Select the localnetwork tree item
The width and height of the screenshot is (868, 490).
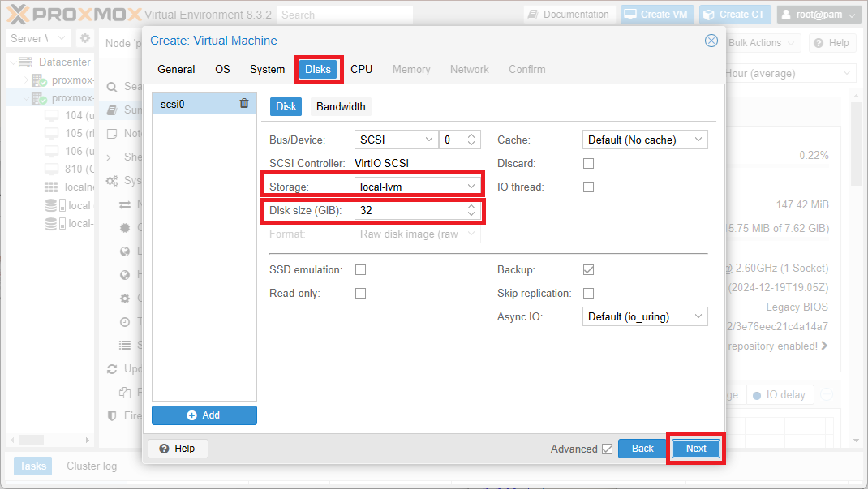click(79, 187)
